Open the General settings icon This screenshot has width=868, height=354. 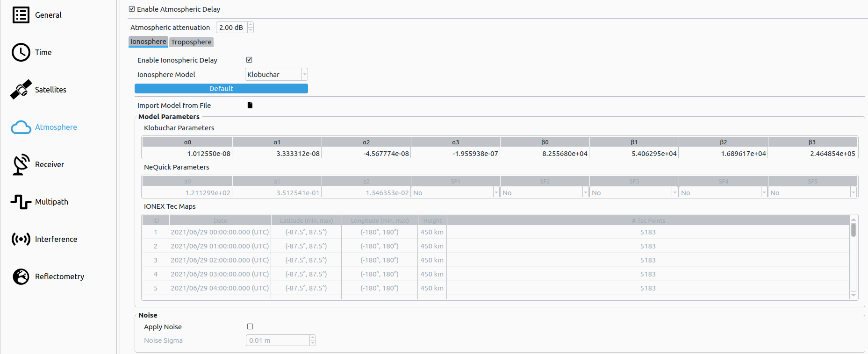[x=21, y=15]
